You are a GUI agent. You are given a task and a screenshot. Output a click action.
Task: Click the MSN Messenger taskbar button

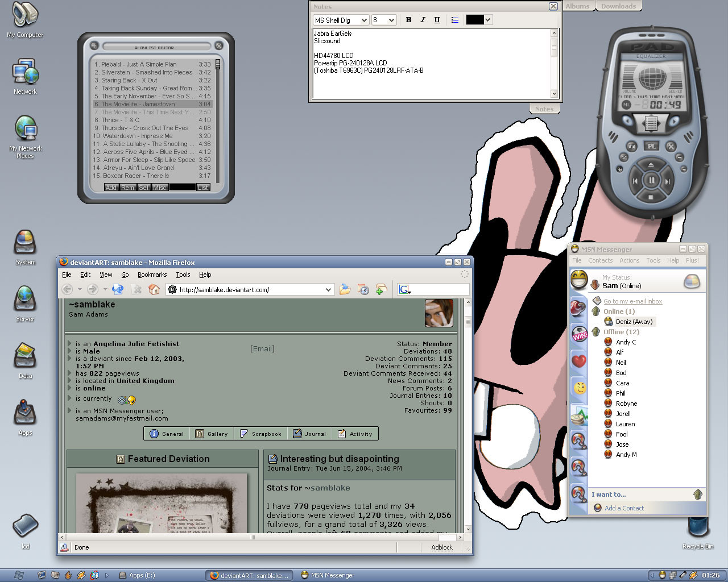[x=328, y=575]
